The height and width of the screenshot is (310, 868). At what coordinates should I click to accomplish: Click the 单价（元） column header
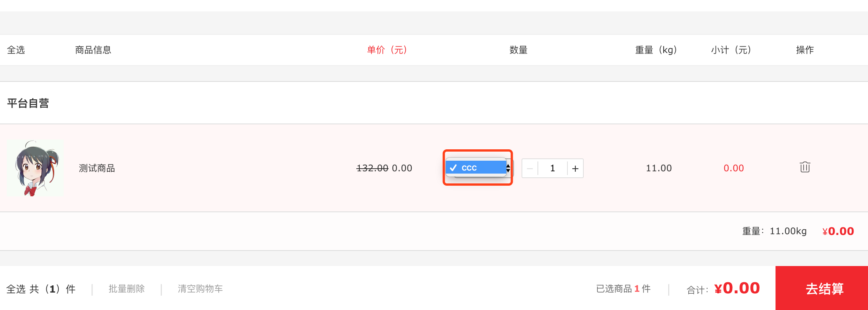387,50
